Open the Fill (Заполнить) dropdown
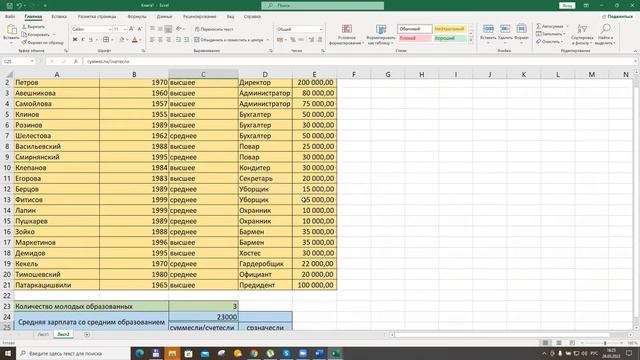 (x=551, y=34)
